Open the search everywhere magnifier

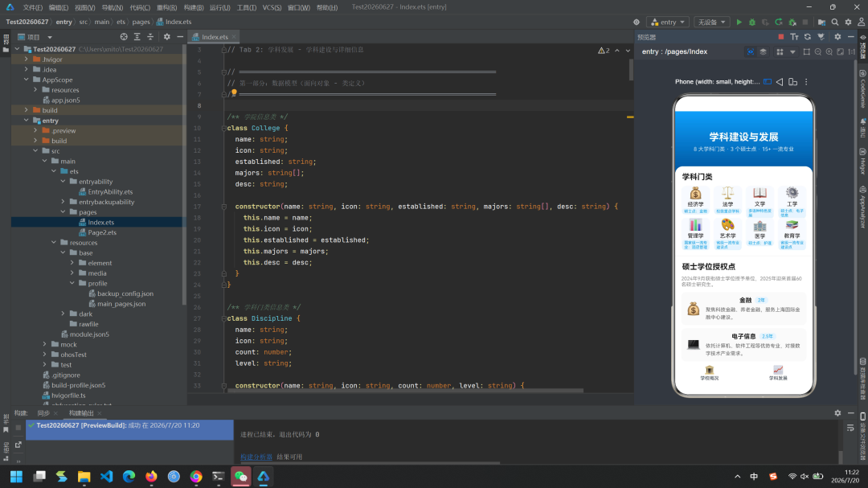[x=835, y=23]
